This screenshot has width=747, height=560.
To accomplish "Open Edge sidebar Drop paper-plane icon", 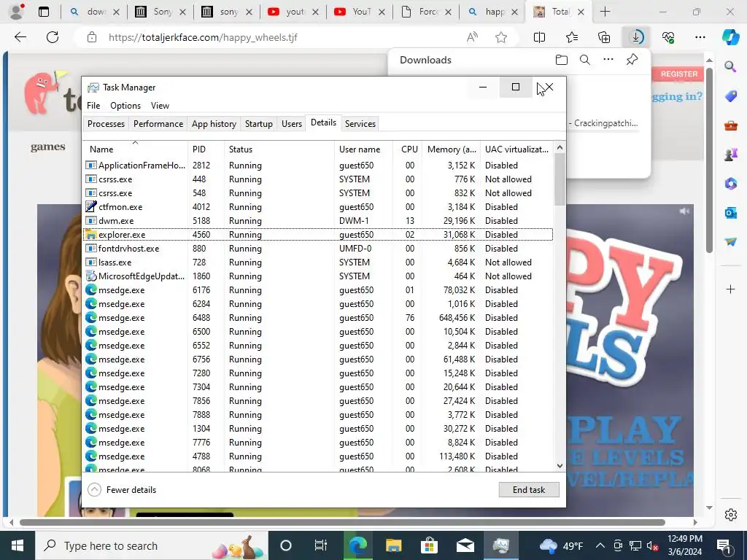I will click(x=730, y=242).
